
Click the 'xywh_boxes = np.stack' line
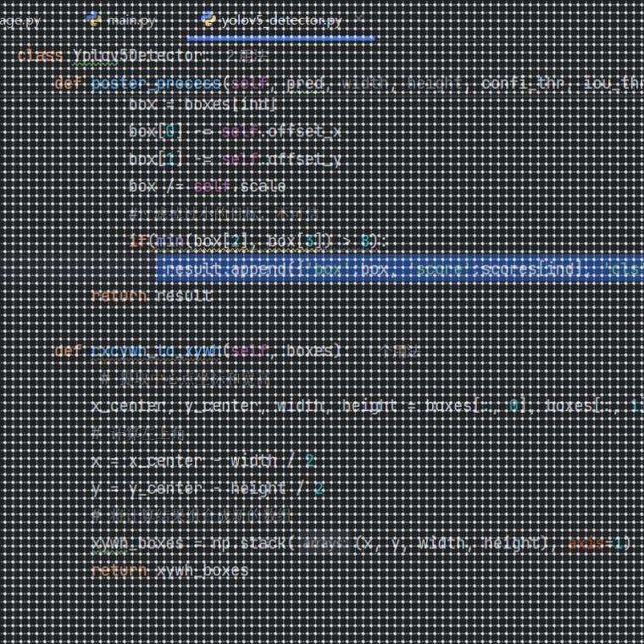pos(361,543)
